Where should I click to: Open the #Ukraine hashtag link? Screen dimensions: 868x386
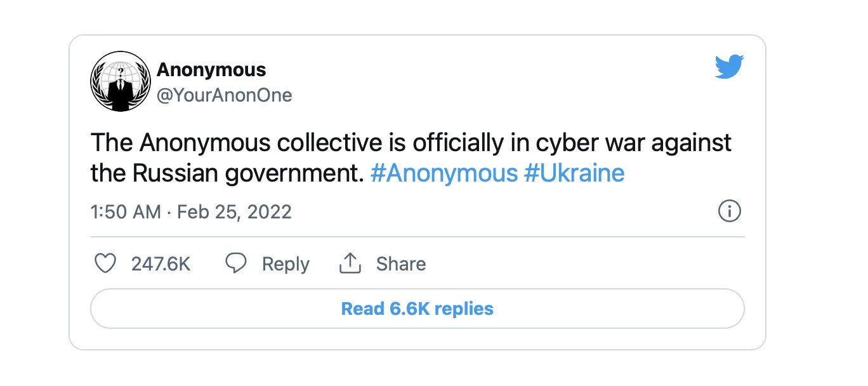click(x=575, y=173)
